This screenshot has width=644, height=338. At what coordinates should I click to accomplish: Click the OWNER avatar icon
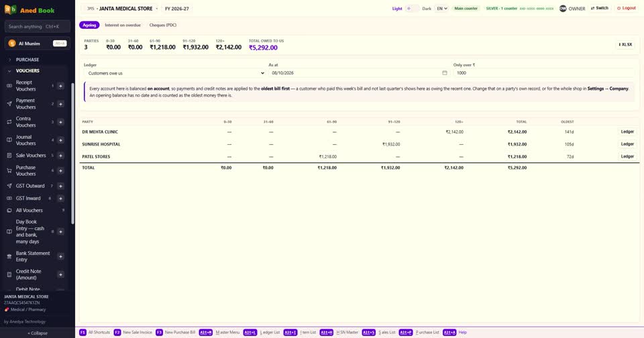563,8
